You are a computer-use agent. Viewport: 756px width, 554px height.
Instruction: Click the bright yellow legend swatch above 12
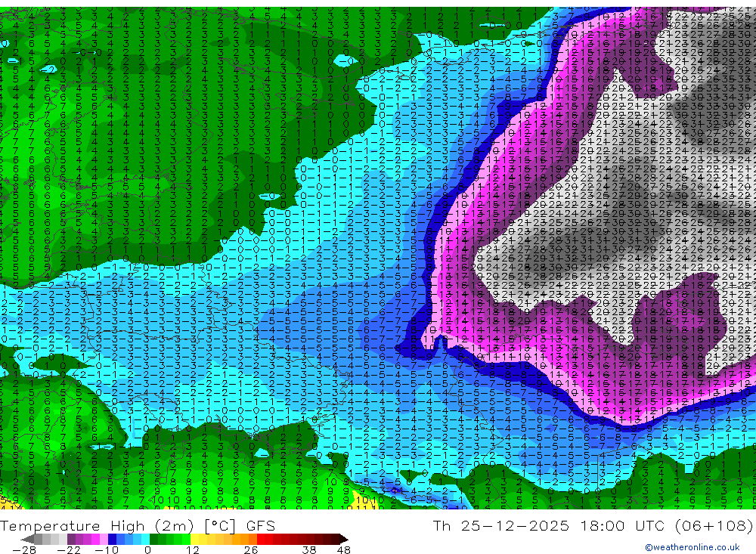[x=195, y=539]
